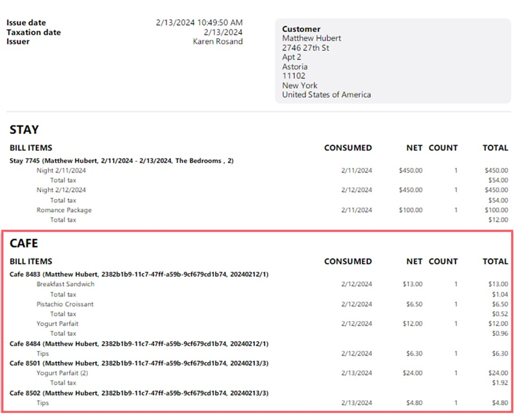Select the STAY section header
Viewport: 519px width, 420px height.
pyautogui.click(x=23, y=129)
